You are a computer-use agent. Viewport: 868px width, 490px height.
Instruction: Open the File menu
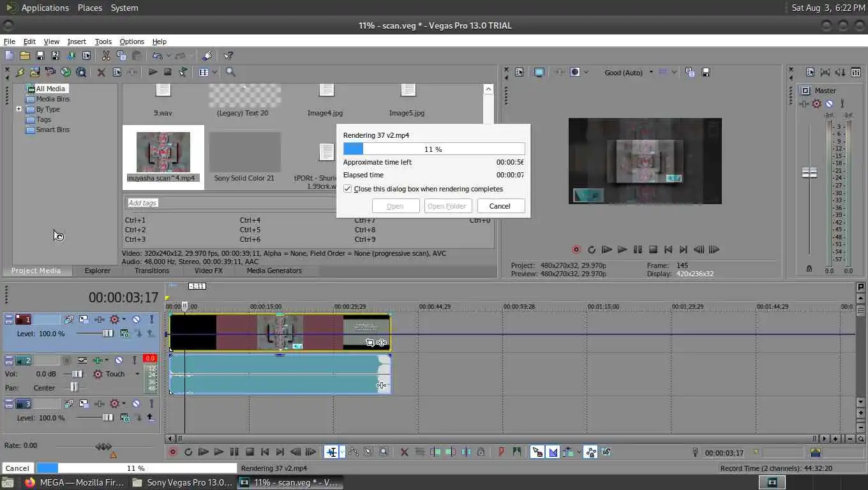click(x=10, y=41)
